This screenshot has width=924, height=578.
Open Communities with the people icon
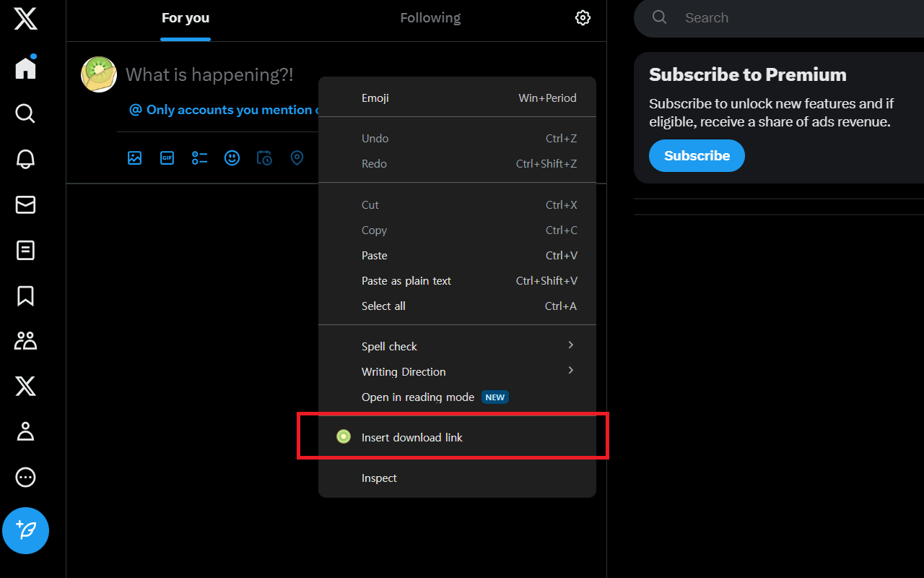point(25,340)
